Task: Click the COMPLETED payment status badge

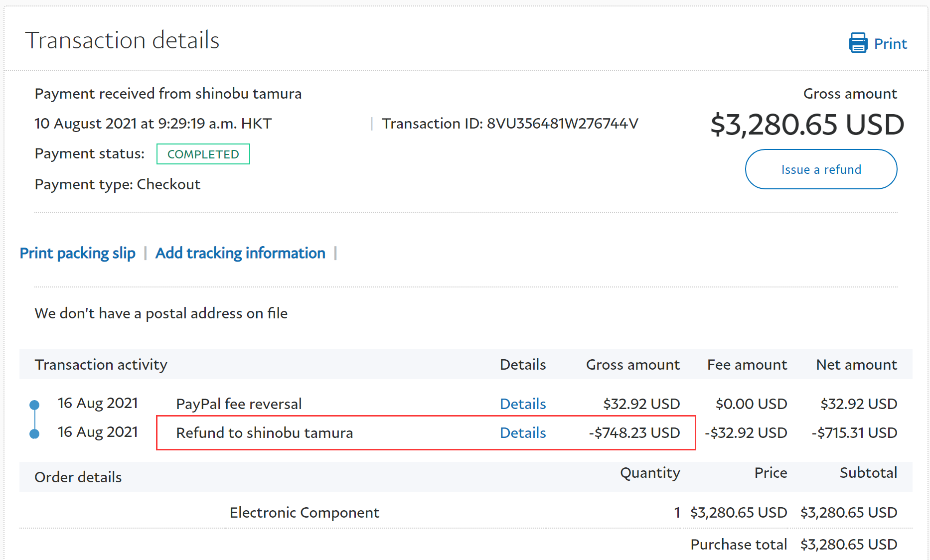Action: click(203, 154)
